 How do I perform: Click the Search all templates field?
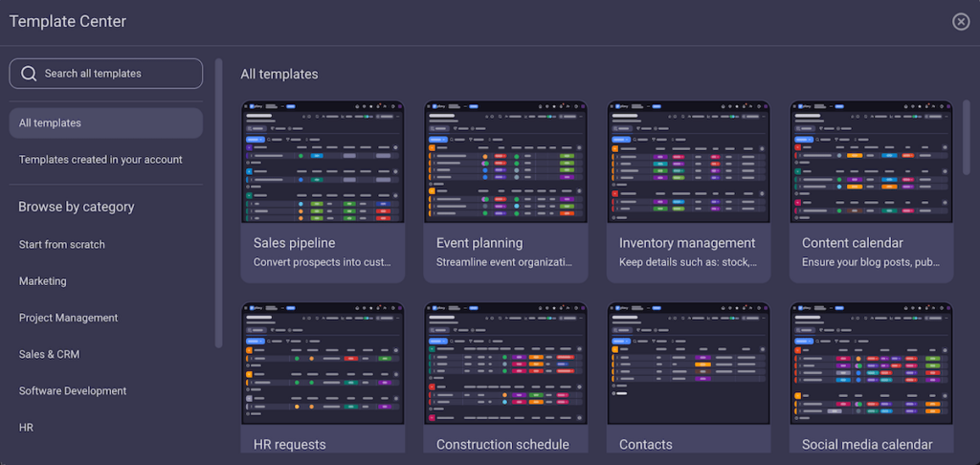click(x=115, y=74)
